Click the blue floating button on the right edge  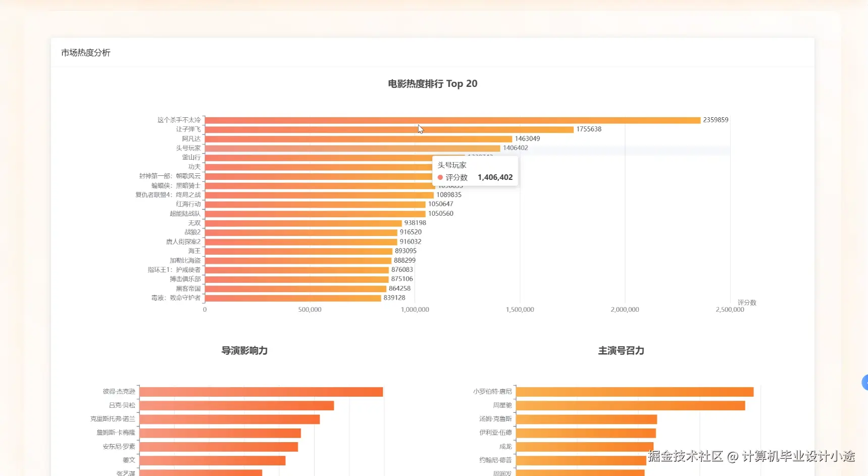[x=864, y=383]
